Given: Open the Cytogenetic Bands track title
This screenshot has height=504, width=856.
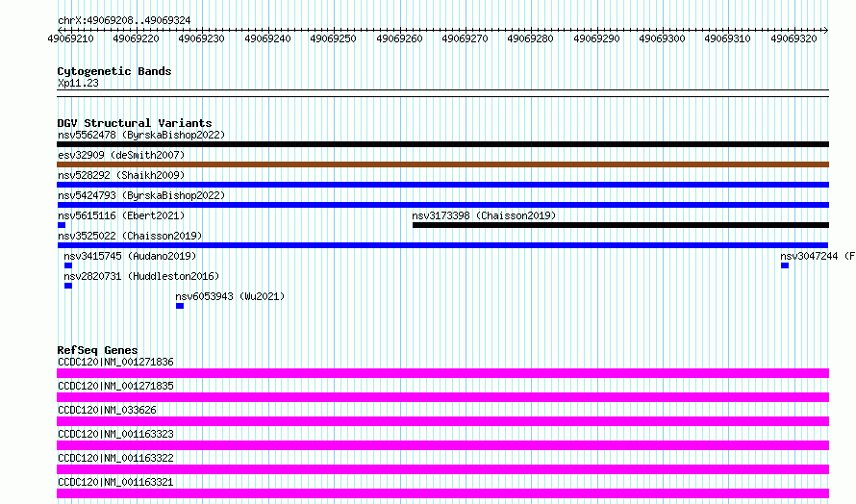Looking at the screenshot, I should pos(114,71).
